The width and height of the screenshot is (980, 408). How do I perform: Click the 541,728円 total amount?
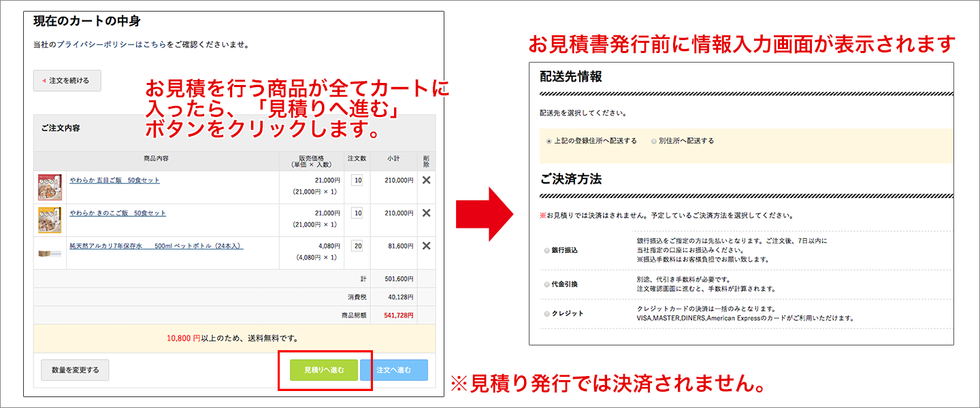coord(399,316)
